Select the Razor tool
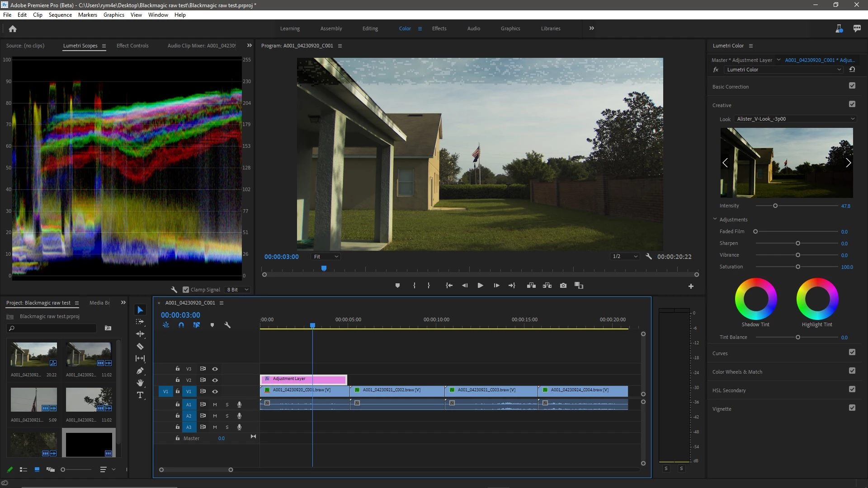Image resolution: width=868 pixels, height=488 pixels. pos(140,347)
